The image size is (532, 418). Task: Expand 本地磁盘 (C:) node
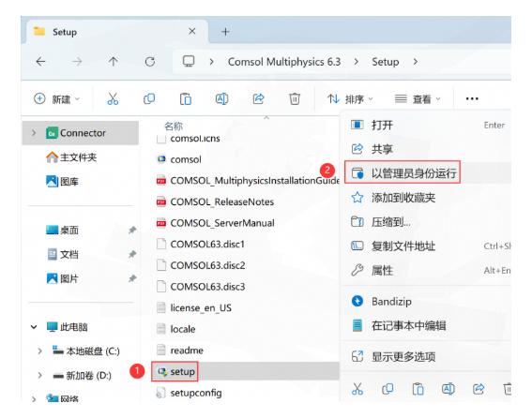[39, 351]
